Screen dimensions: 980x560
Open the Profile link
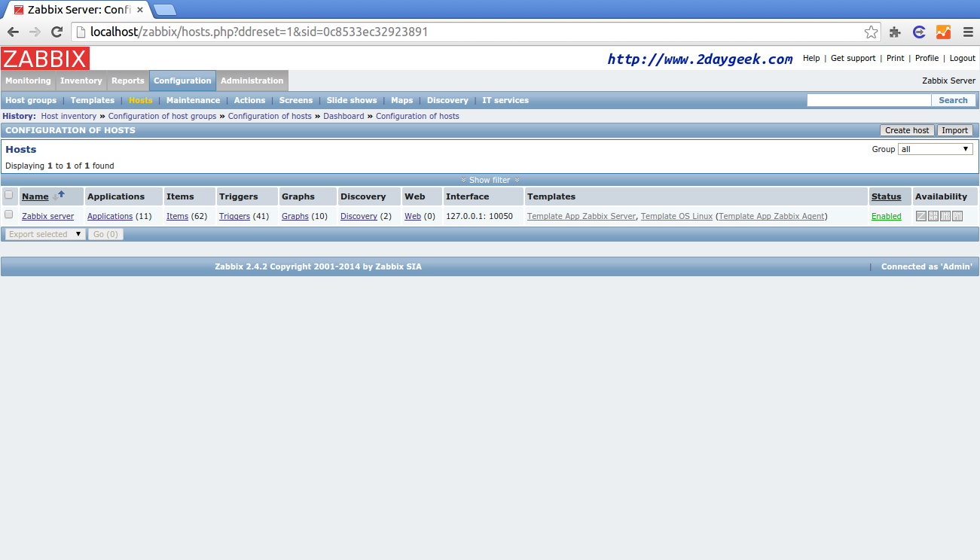(x=927, y=58)
